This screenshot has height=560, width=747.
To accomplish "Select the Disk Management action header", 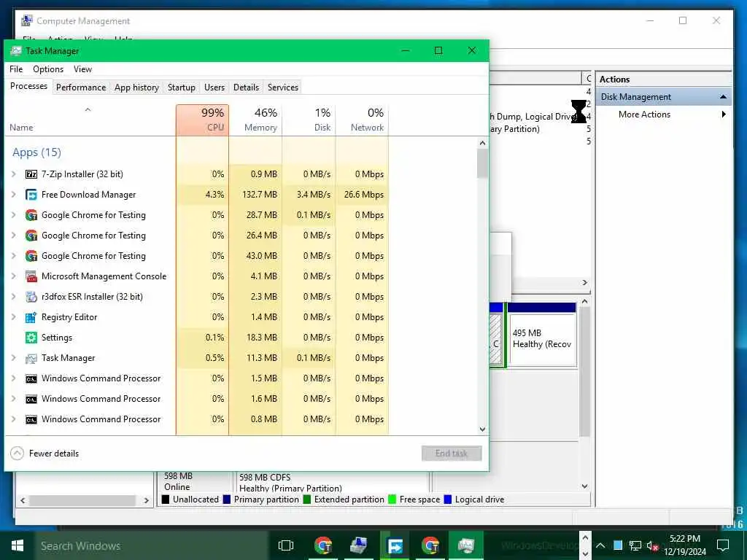I will (x=664, y=97).
